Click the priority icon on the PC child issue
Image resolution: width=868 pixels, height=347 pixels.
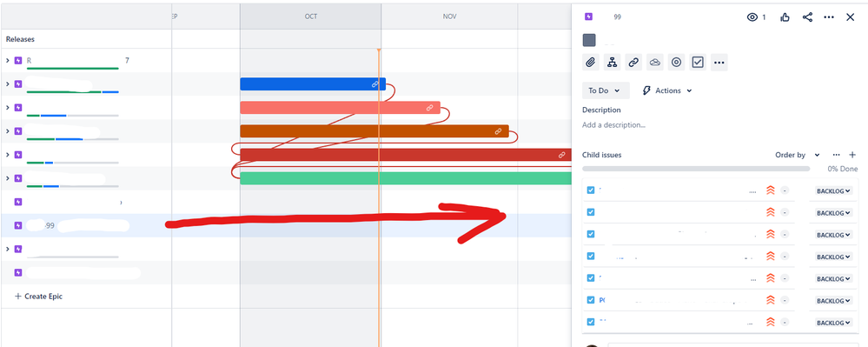click(770, 300)
